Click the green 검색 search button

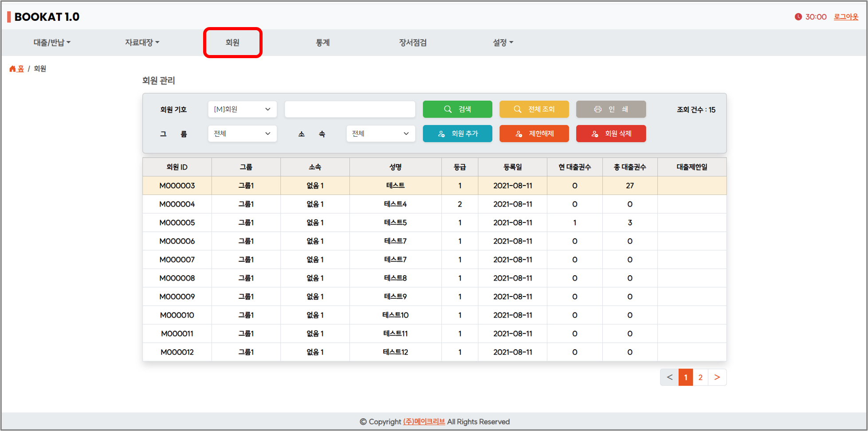pyautogui.click(x=457, y=109)
